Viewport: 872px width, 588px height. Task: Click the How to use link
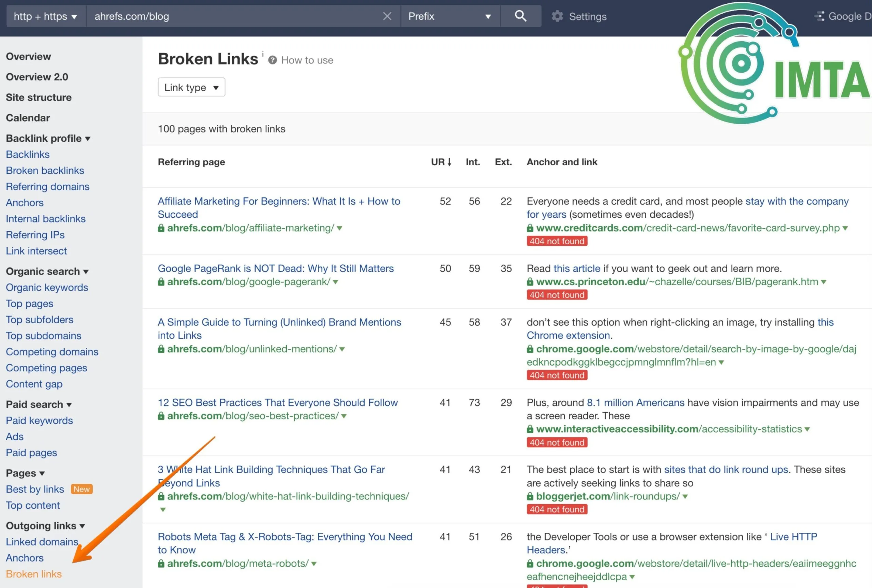307,60
